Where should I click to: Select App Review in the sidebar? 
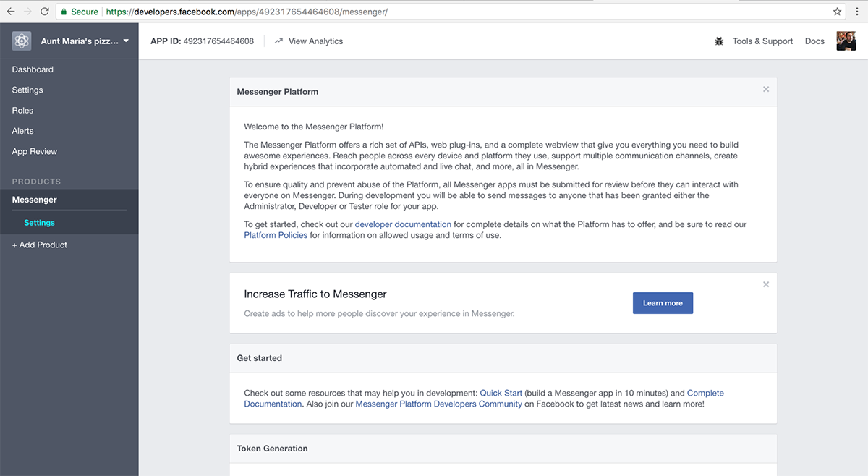(34, 151)
